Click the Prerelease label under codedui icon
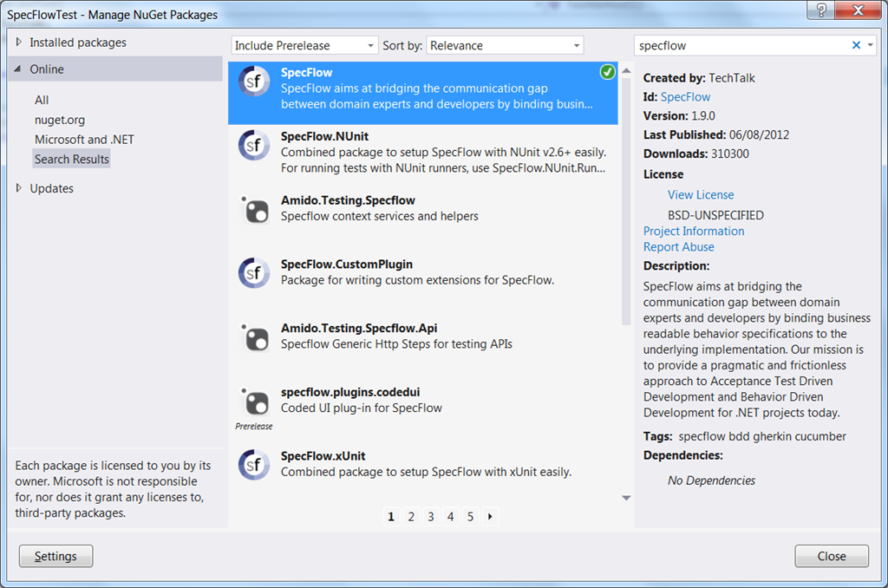Image resolution: width=888 pixels, height=588 pixels. (x=254, y=426)
